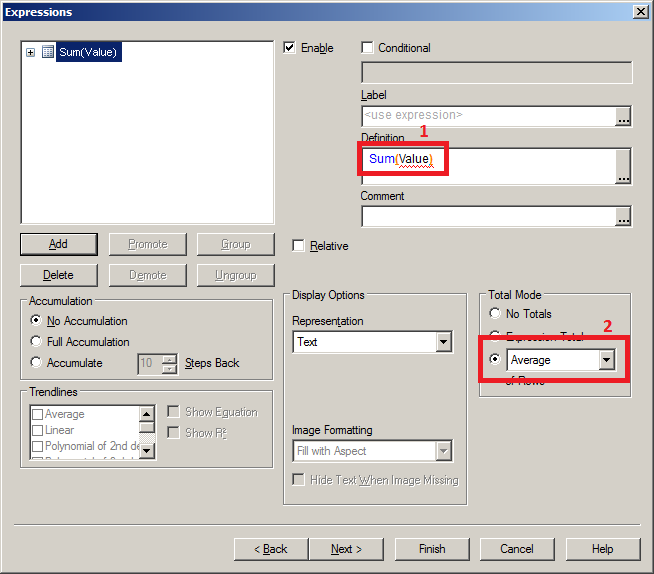Select Full Accumulation radio button

(36, 341)
